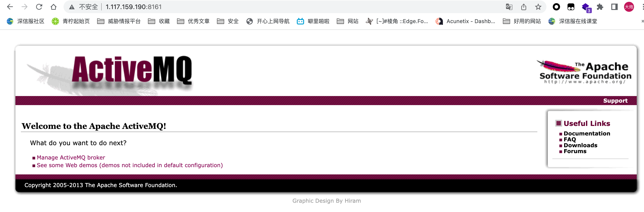
Task: Open the Google Translate page icon
Action: tap(509, 7)
